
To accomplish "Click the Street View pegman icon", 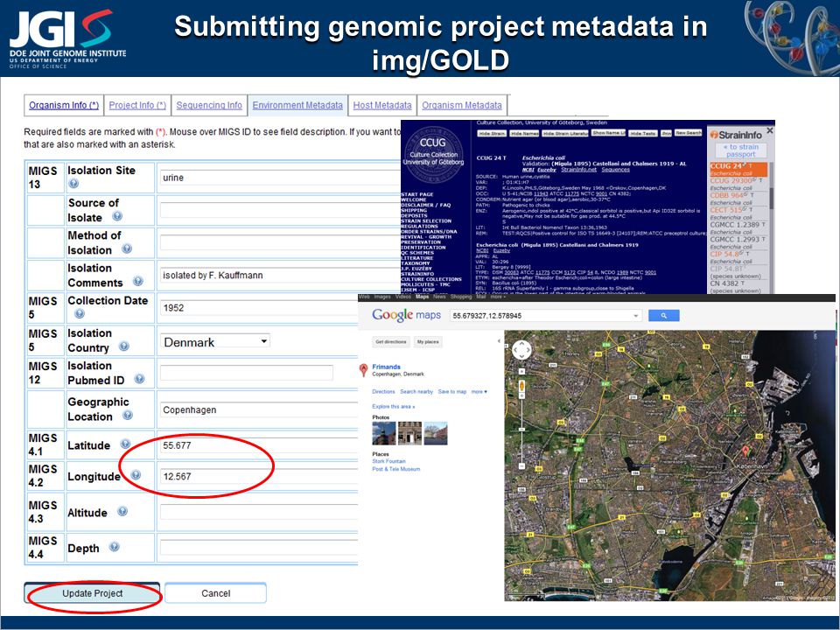I will pos(521,386).
